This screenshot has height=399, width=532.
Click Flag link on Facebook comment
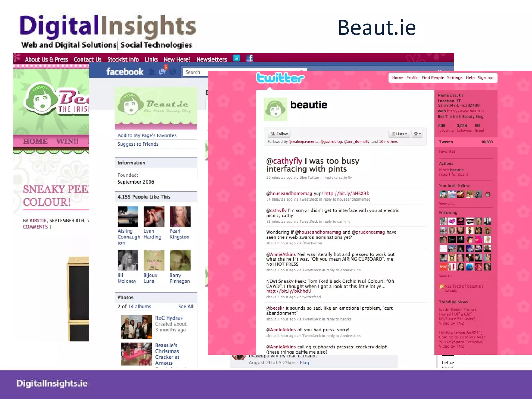(304, 363)
